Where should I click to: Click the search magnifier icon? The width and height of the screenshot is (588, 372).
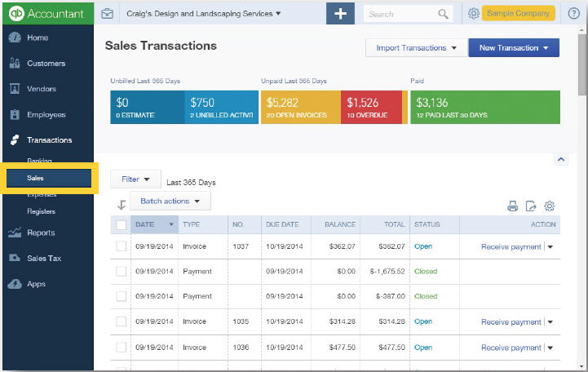pos(443,14)
